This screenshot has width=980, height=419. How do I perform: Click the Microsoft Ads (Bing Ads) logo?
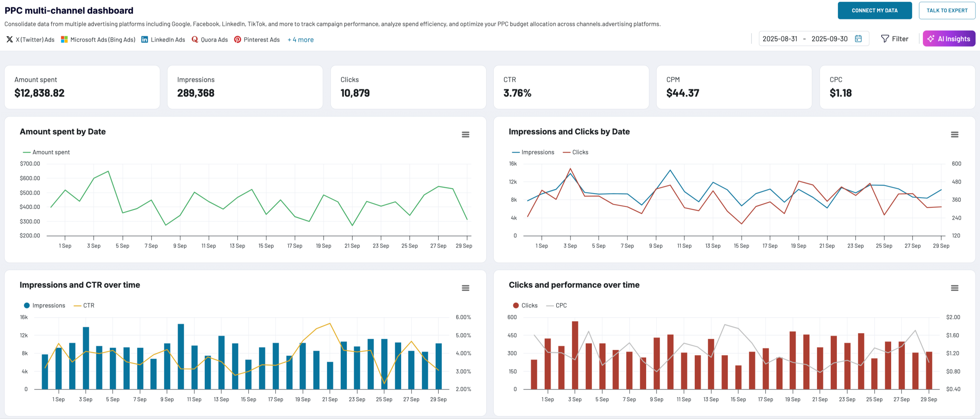point(64,39)
